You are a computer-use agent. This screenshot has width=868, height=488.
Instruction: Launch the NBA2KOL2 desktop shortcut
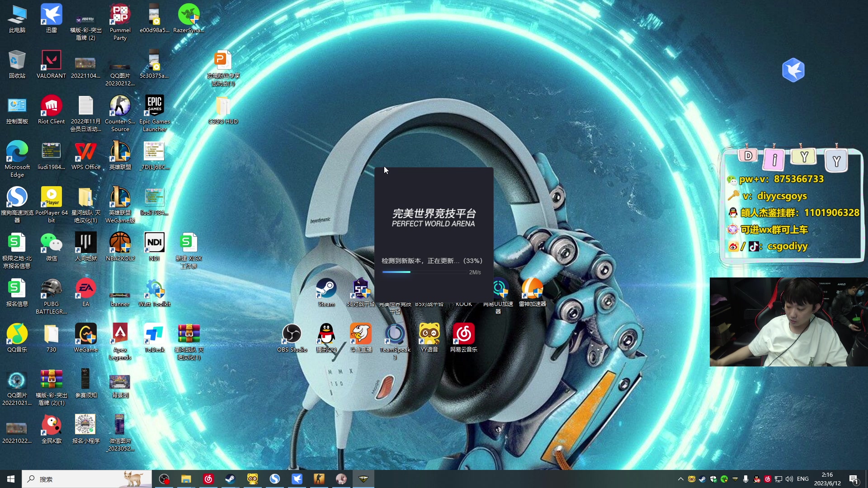[x=120, y=247]
